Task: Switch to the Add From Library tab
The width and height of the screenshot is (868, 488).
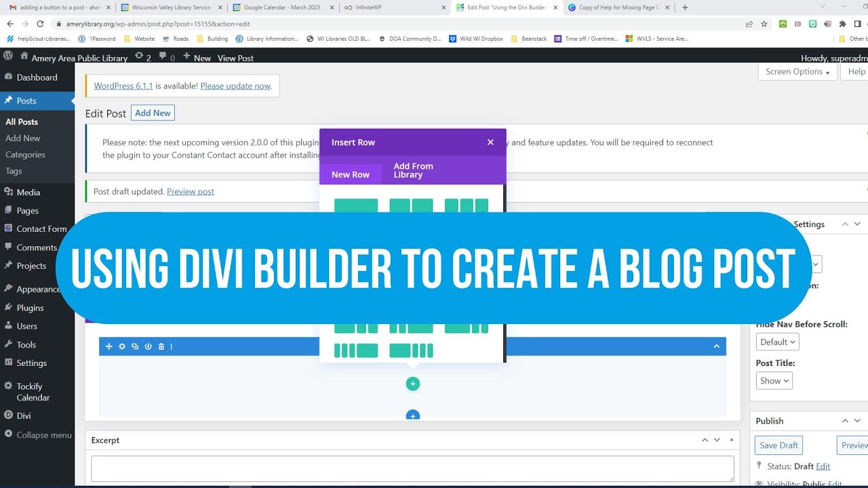Action: 413,170
